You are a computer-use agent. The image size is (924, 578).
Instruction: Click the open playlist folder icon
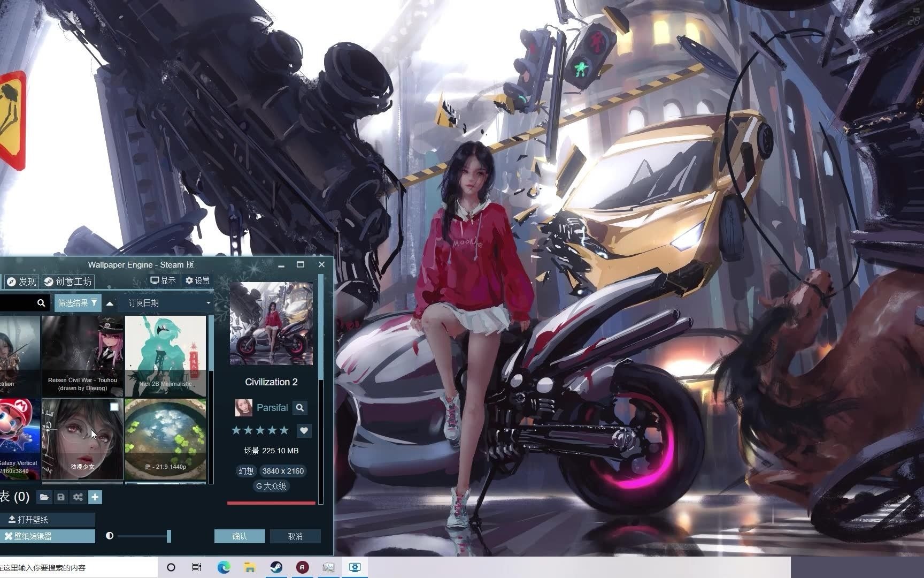tap(44, 497)
